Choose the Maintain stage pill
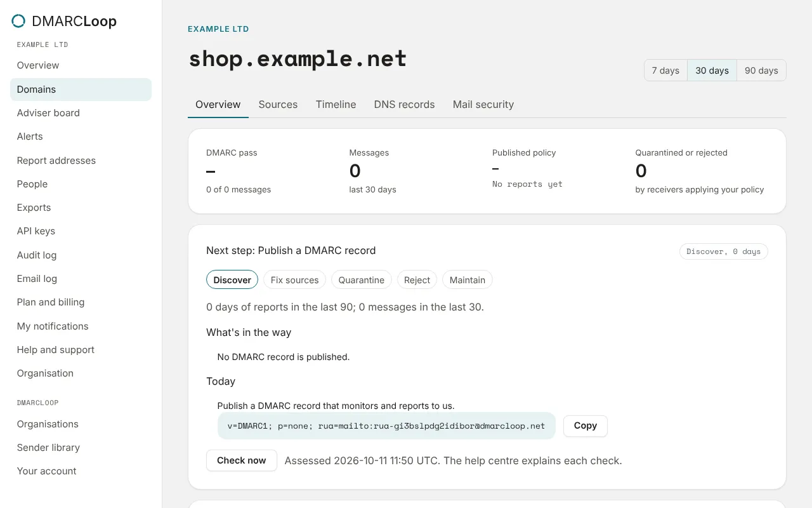Viewport: 812px width, 508px height. point(468,280)
